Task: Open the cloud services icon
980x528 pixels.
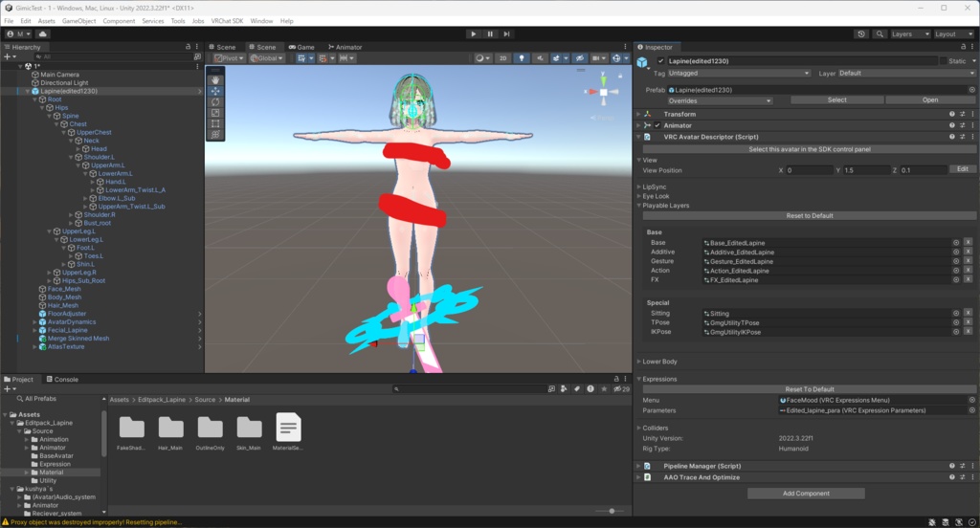Action: pos(42,33)
